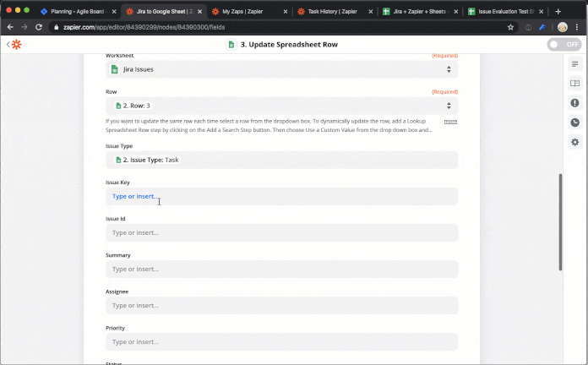Click the 'more' link under Row help text
This screenshot has width=588, height=365.
pyautogui.click(x=450, y=121)
